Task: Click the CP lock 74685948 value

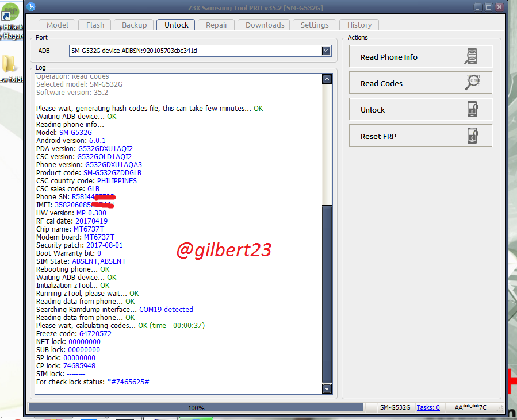Action: (x=79, y=365)
